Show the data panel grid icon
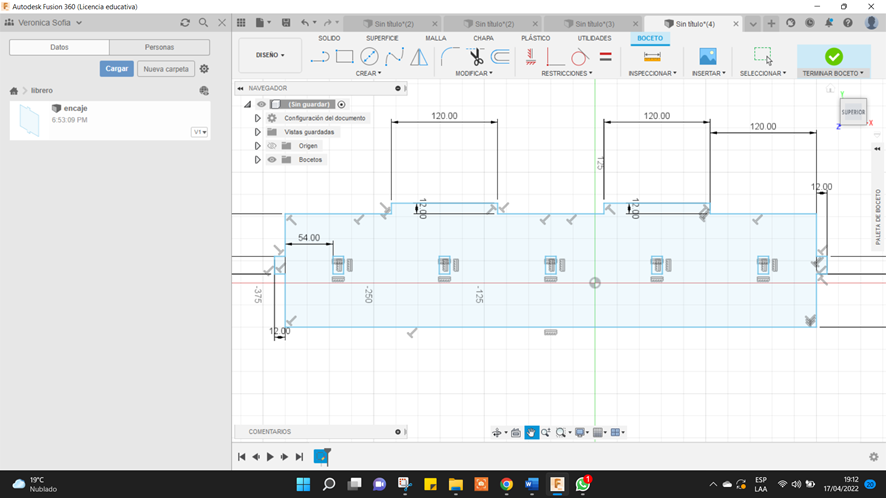 [241, 23]
